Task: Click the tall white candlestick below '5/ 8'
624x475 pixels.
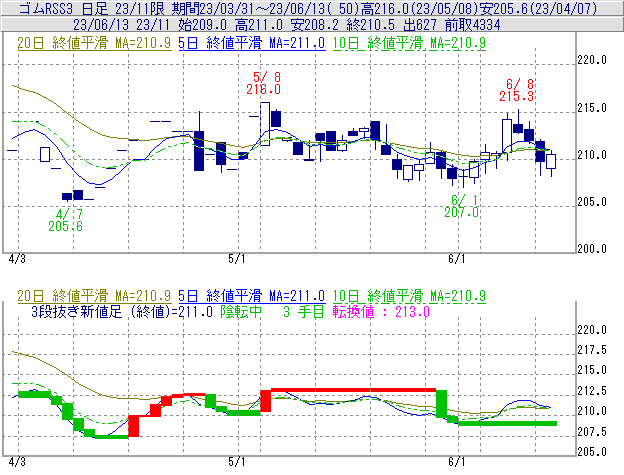Action: (265, 124)
